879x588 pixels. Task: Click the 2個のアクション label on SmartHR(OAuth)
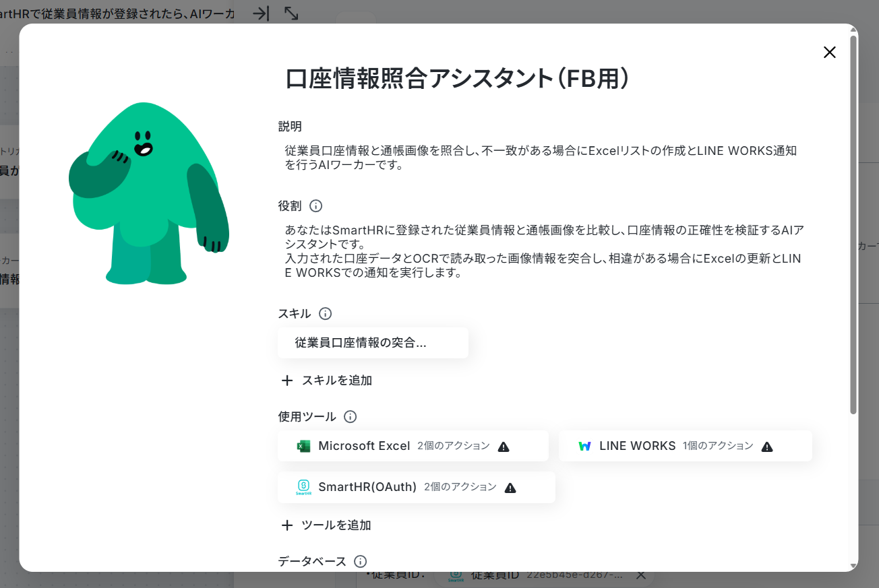coord(460,487)
